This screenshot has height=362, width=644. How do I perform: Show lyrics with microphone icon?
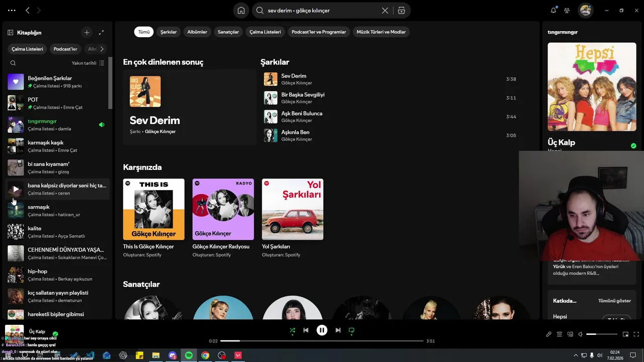tap(549, 334)
